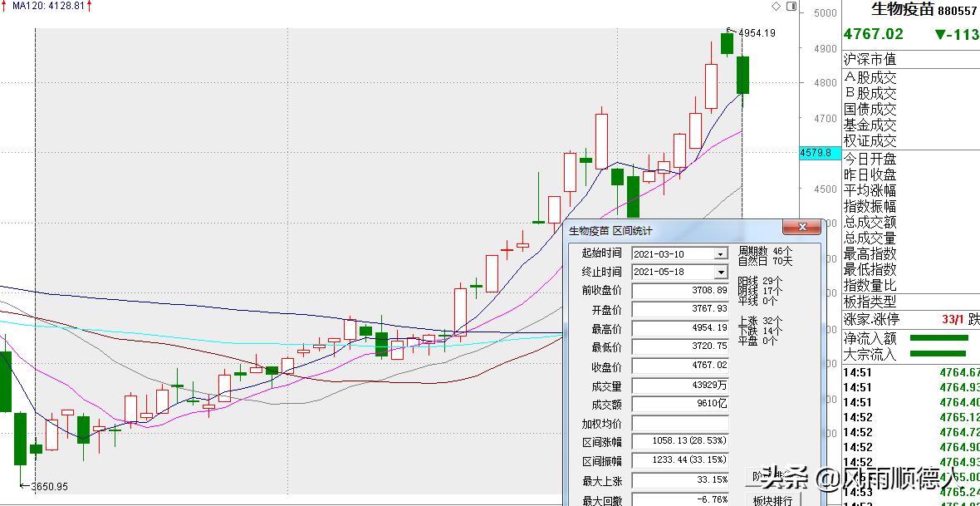980x506 pixels.
Task: Click the 最低指数 row
Action: pos(911,269)
